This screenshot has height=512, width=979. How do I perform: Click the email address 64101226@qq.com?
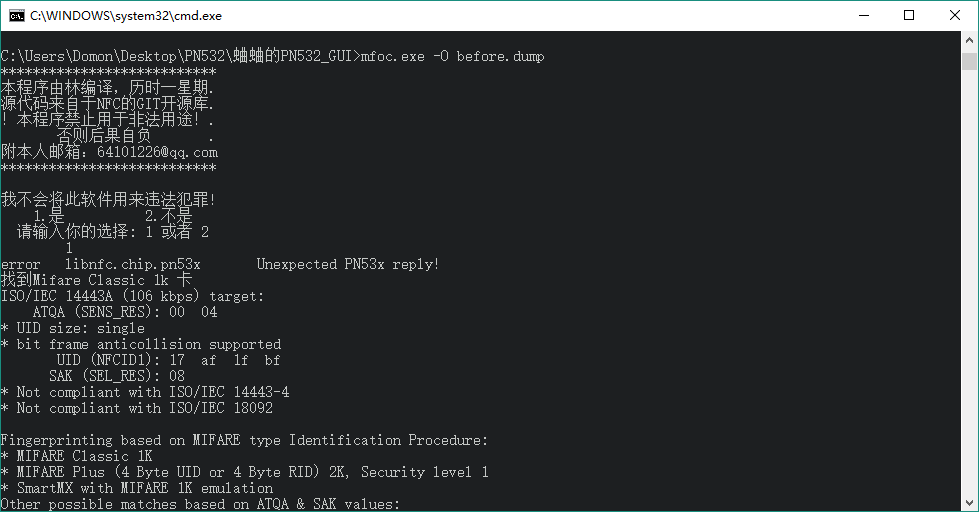coord(157,152)
